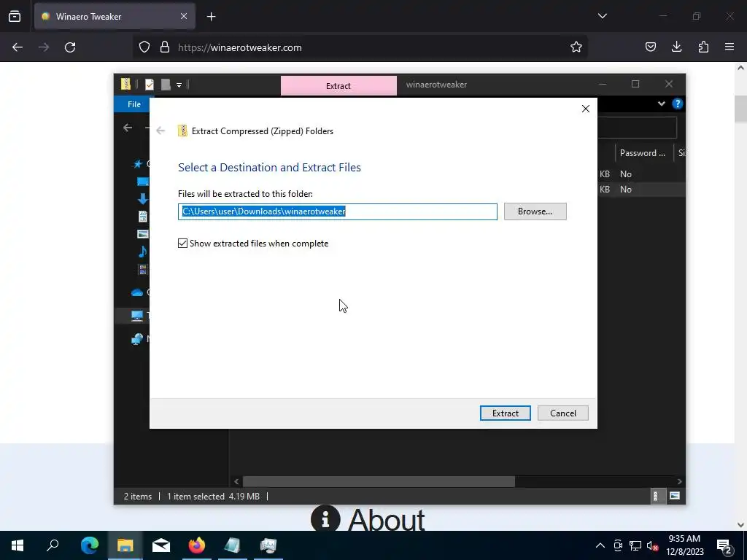Viewport: 747px width, 560px height.
Task: Open Pictures in Explorer sidebar
Action: point(142,234)
